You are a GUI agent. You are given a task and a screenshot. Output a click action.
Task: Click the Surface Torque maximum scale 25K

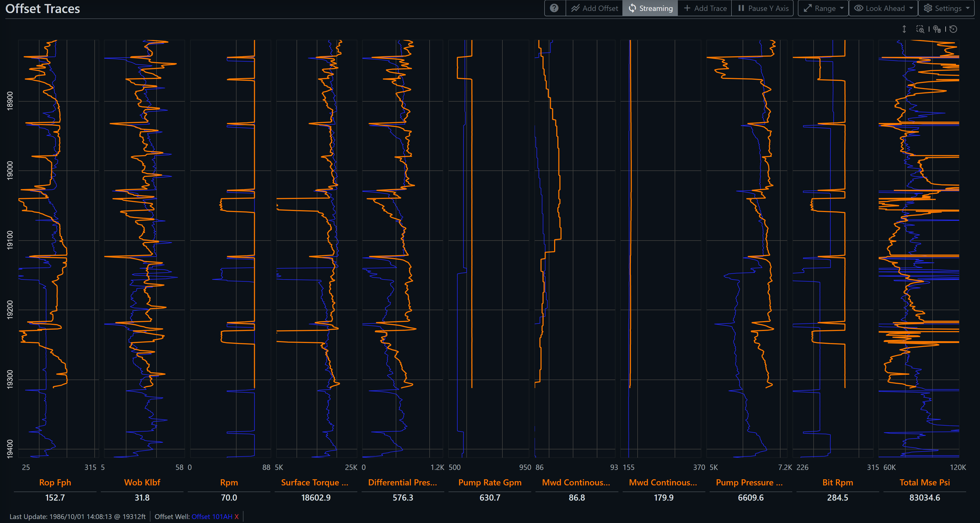point(351,467)
